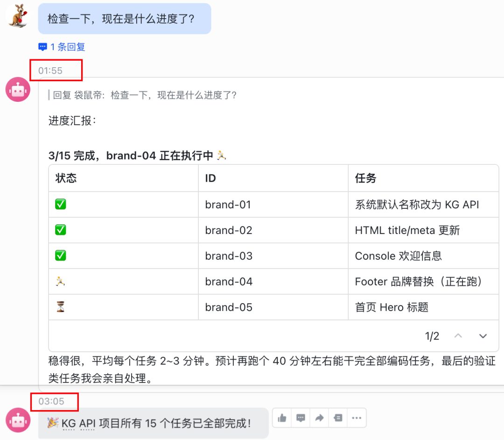This screenshot has width=504, height=440.
Task: Select the green checkmark beside brand-01
Action: pos(60,204)
